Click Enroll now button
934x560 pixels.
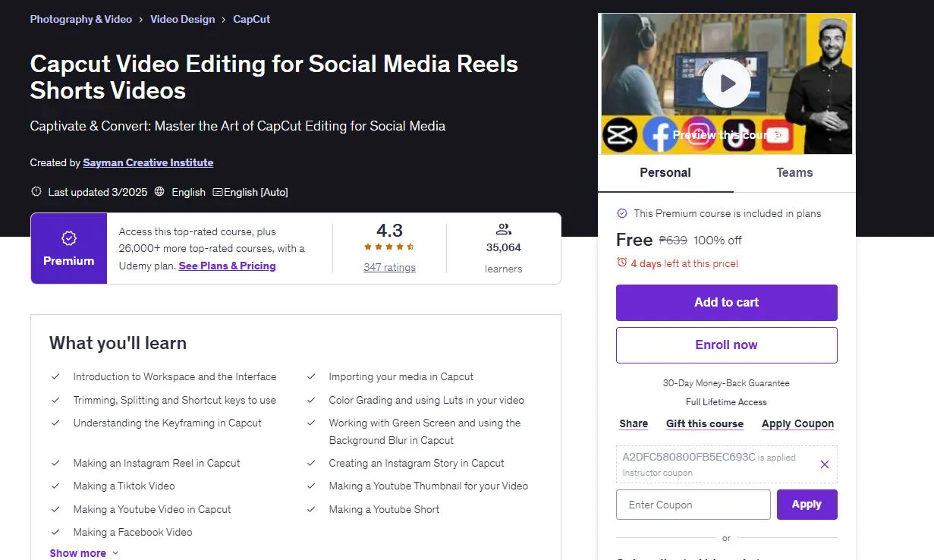click(726, 344)
